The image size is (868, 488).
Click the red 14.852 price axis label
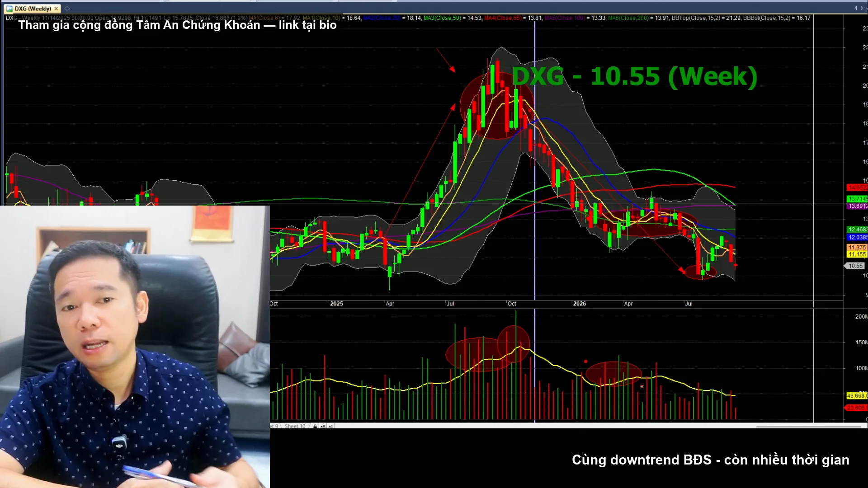click(857, 188)
